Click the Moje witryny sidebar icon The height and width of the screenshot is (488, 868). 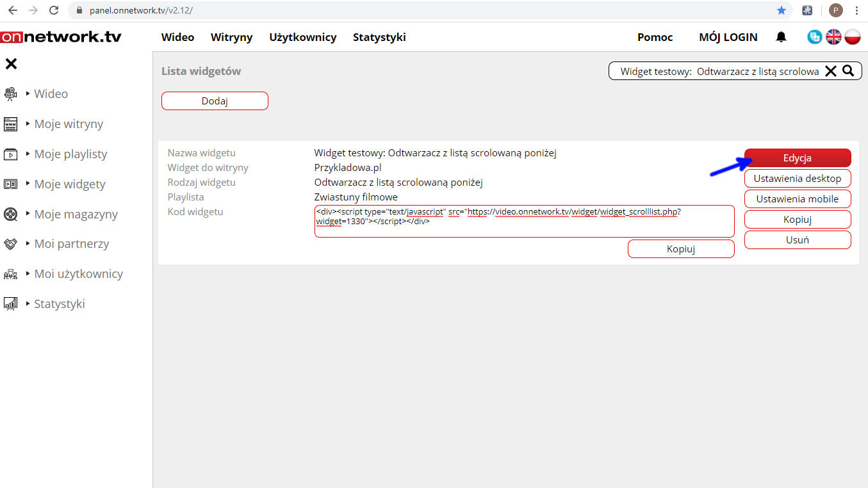[10, 124]
